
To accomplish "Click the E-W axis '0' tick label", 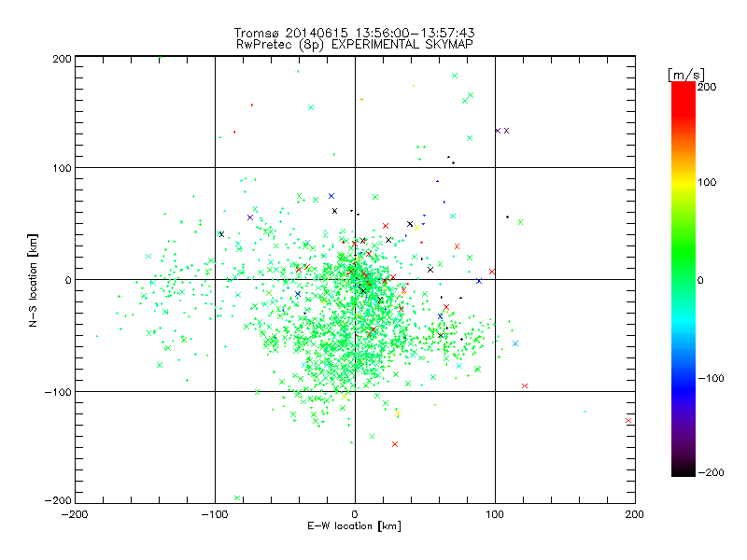I will pyautogui.click(x=355, y=514).
